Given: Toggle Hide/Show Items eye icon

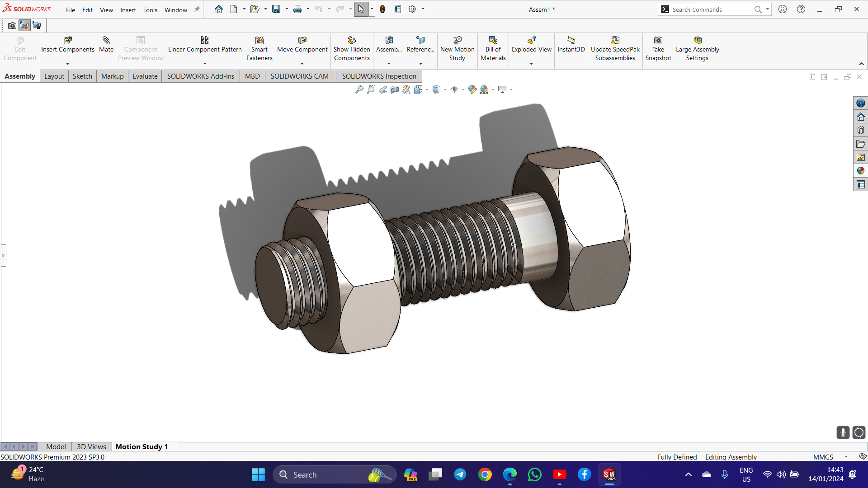Looking at the screenshot, I should coord(454,89).
